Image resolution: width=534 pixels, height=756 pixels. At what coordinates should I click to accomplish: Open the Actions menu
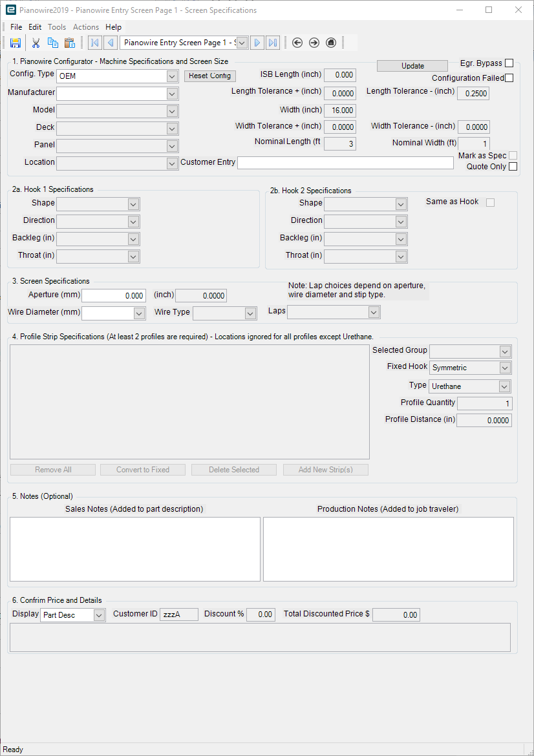(86, 27)
